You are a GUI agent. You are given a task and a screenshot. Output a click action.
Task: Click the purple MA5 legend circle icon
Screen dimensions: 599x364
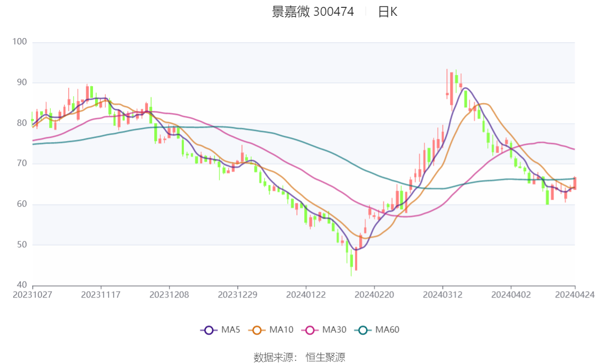click(209, 330)
